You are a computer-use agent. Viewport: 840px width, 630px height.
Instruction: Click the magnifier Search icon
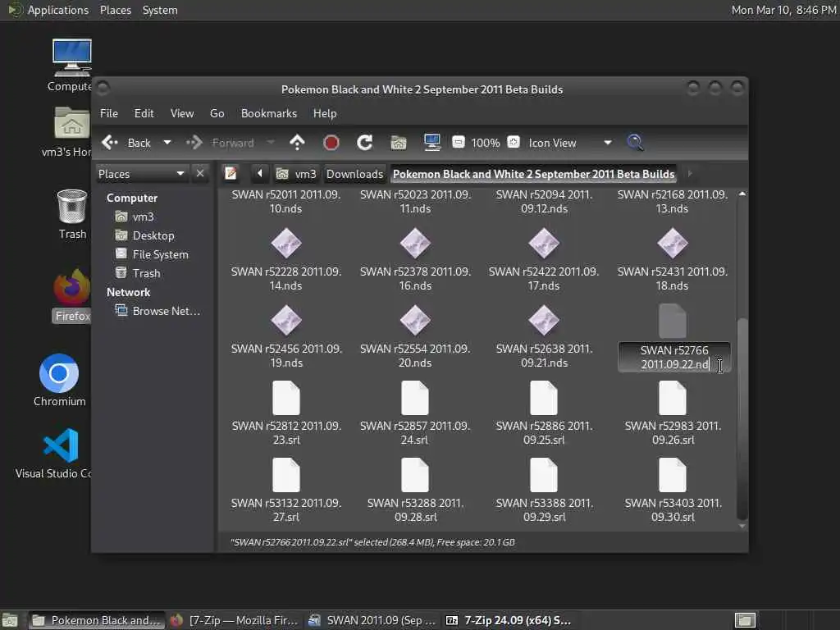click(x=635, y=143)
